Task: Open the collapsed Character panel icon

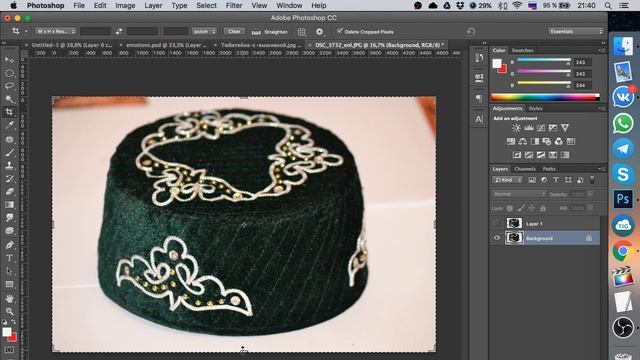Action: click(479, 119)
